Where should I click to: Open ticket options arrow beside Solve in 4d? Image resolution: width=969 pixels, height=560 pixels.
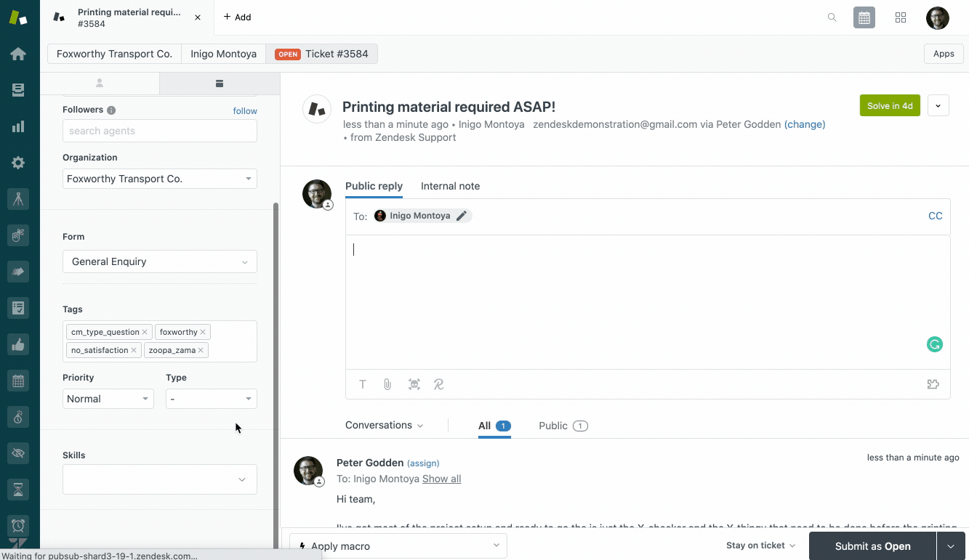pos(938,105)
